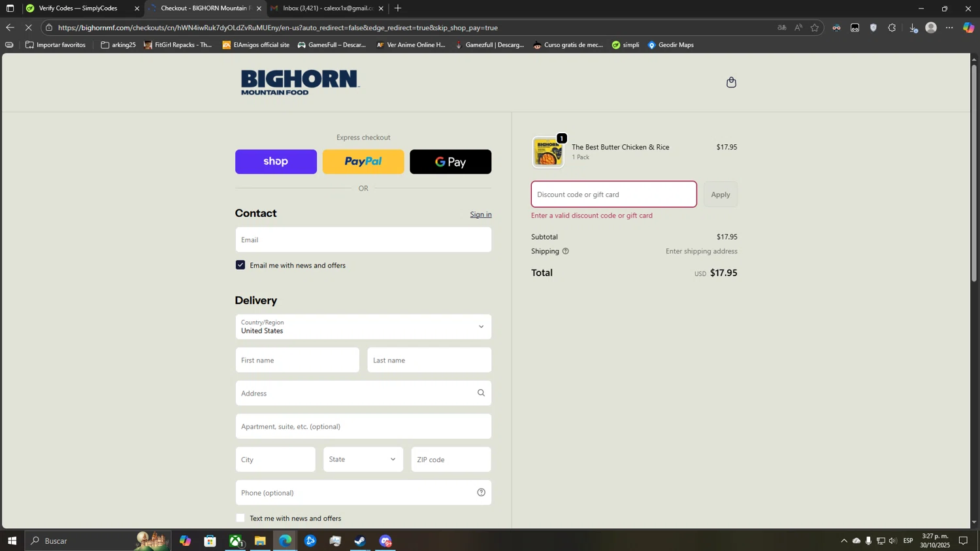This screenshot has height=551, width=980.
Task: Open the Downloads icon
Action: click(913, 27)
